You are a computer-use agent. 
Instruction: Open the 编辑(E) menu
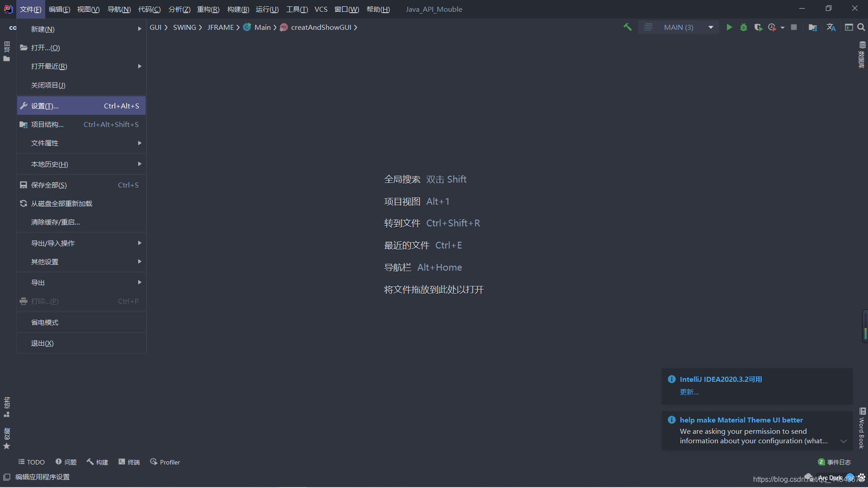(59, 9)
